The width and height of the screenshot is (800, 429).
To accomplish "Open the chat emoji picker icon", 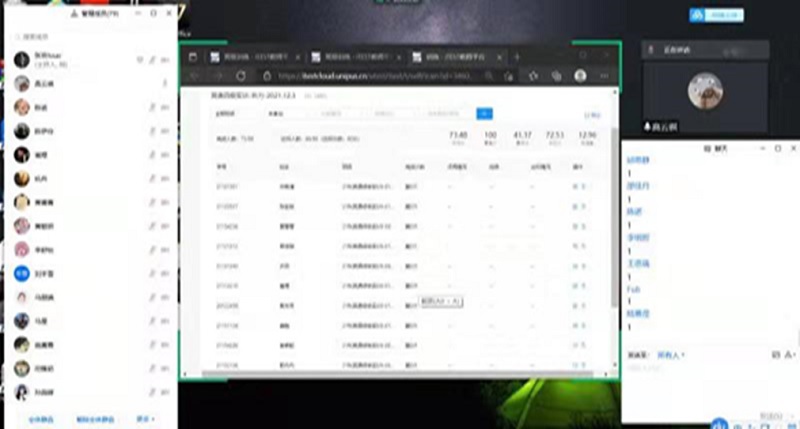I will tap(777, 355).
